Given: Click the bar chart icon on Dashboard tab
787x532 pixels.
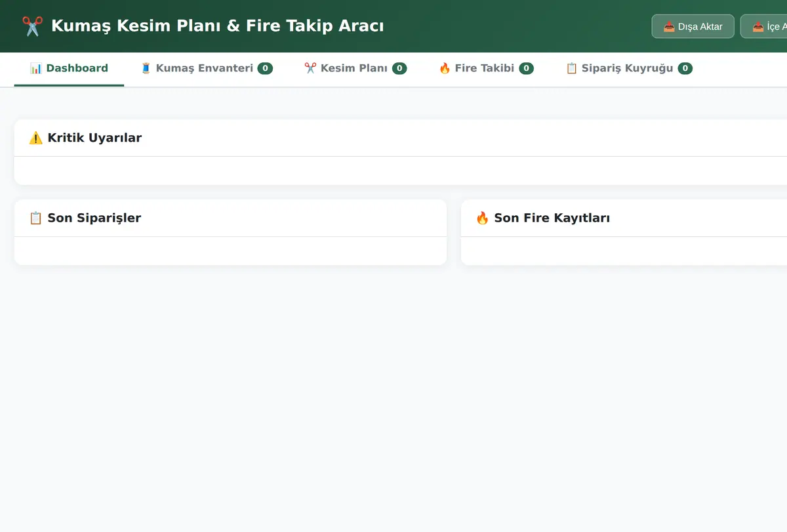Looking at the screenshot, I should (x=36, y=68).
